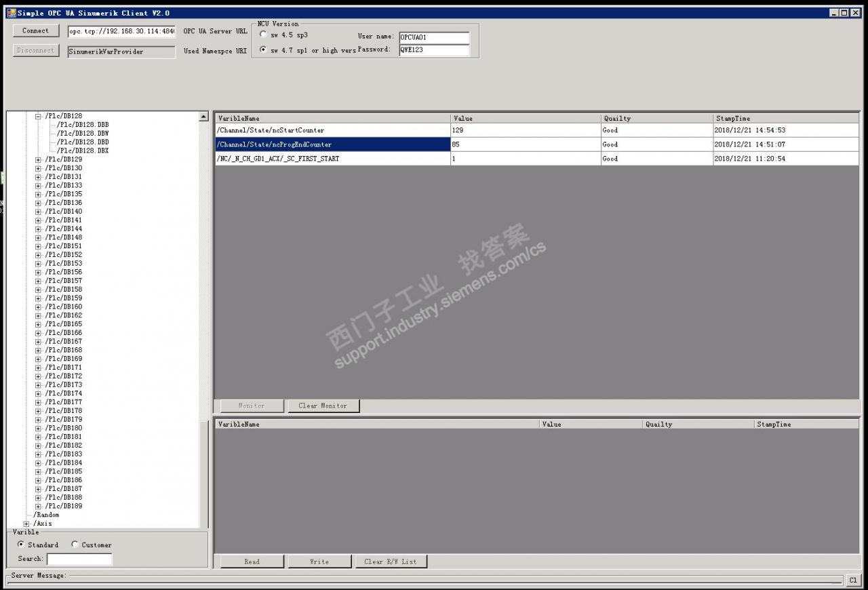Click Quailty header in monitor table

coord(657,118)
